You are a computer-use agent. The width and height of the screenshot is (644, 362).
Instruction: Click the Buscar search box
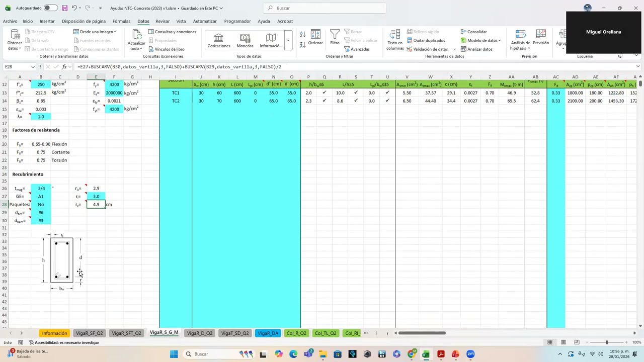pyautogui.click(x=325, y=8)
